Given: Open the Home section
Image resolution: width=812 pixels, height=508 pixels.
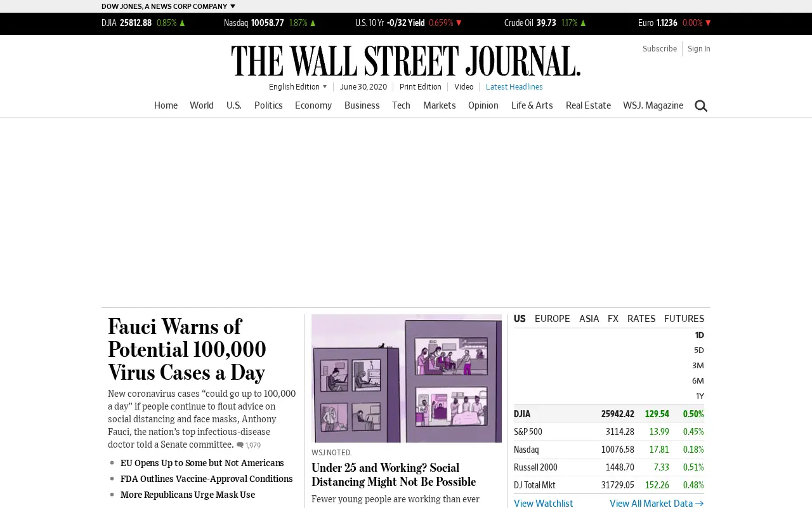Looking at the screenshot, I should tap(166, 105).
